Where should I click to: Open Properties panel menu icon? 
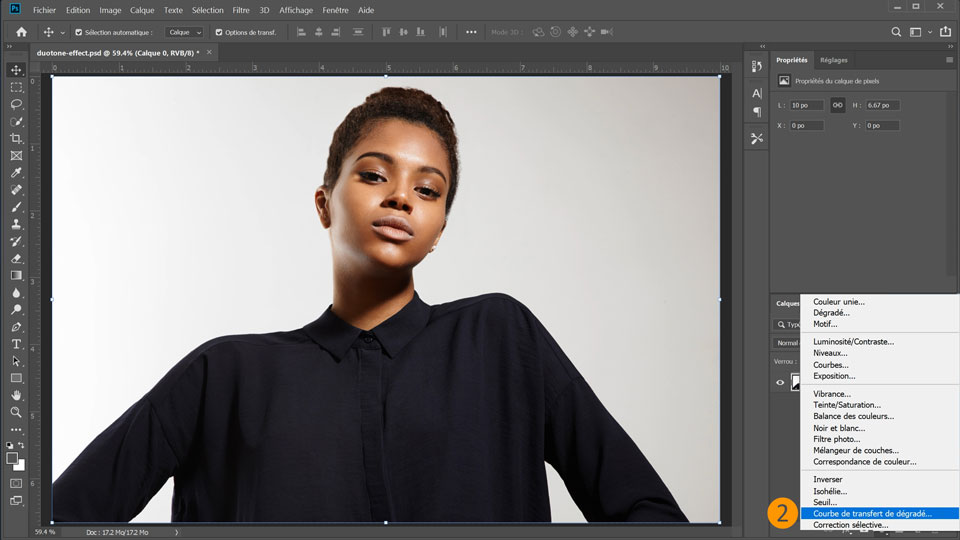tap(950, 60)
